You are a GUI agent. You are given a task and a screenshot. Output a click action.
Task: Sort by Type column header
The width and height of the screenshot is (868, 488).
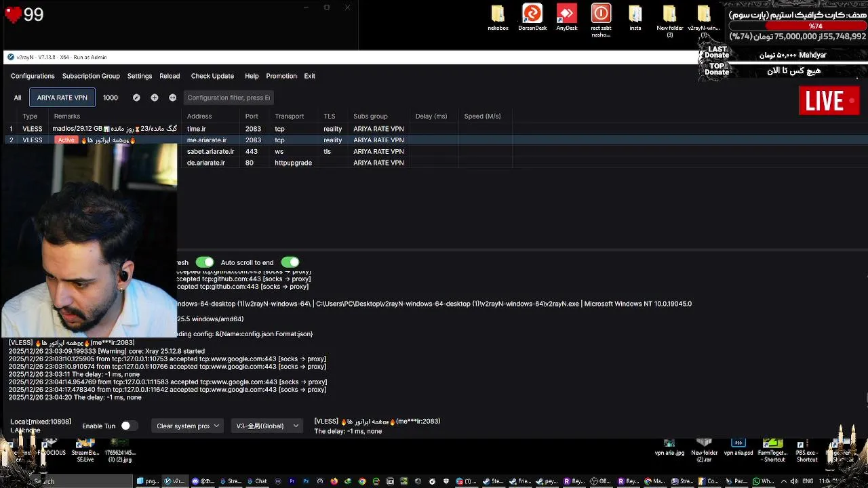(x=30, y=117)
